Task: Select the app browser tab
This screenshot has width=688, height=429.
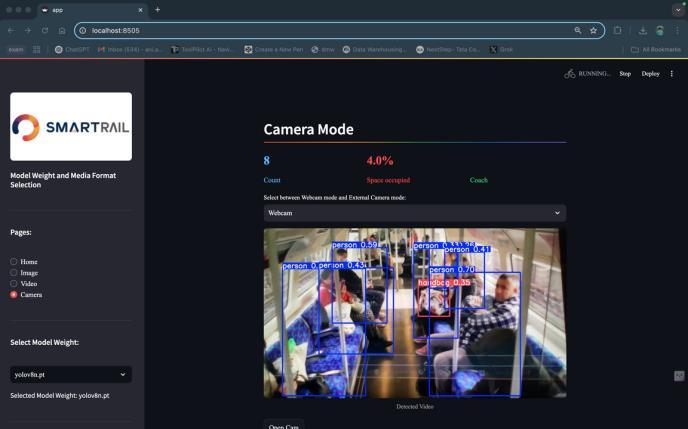Action: click(x=93, y=10)
